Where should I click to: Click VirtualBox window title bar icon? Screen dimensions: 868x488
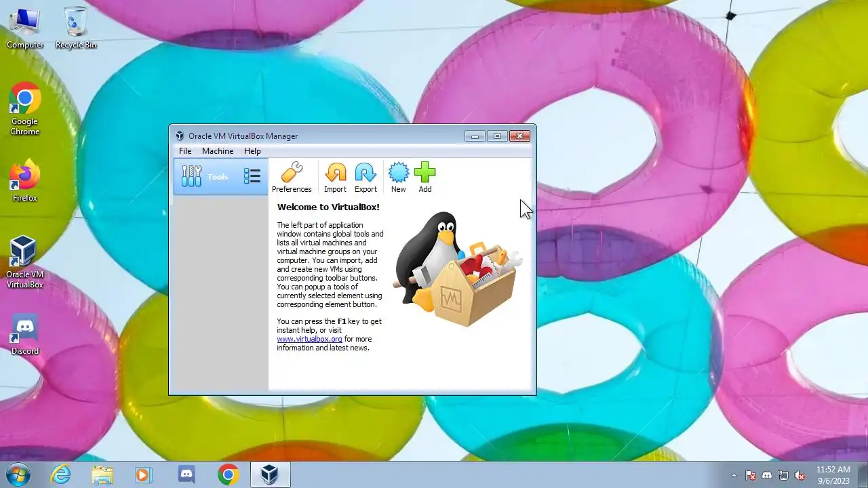tap(180, 136)
